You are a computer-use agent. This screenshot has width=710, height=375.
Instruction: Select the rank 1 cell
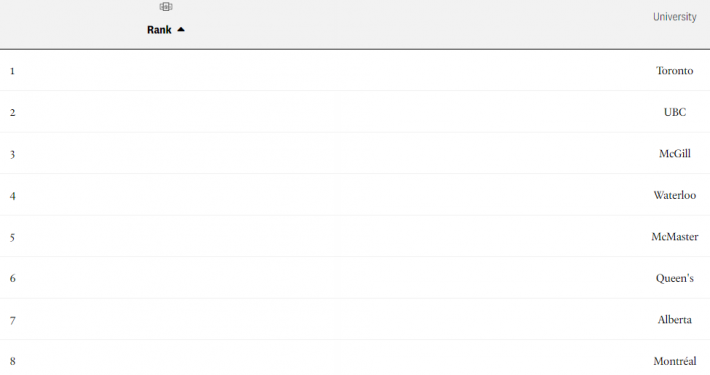click(12, 71)
